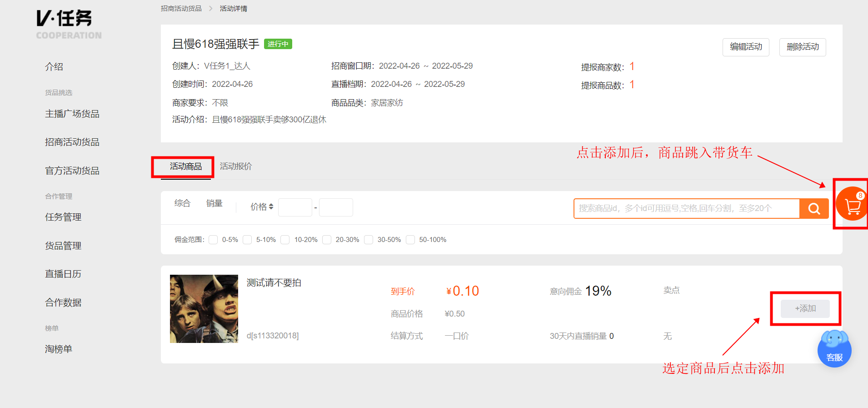Open 任务管理 in the sidebar
The width and height of the screenshot is (868, 408).
(x=63, y=217)
